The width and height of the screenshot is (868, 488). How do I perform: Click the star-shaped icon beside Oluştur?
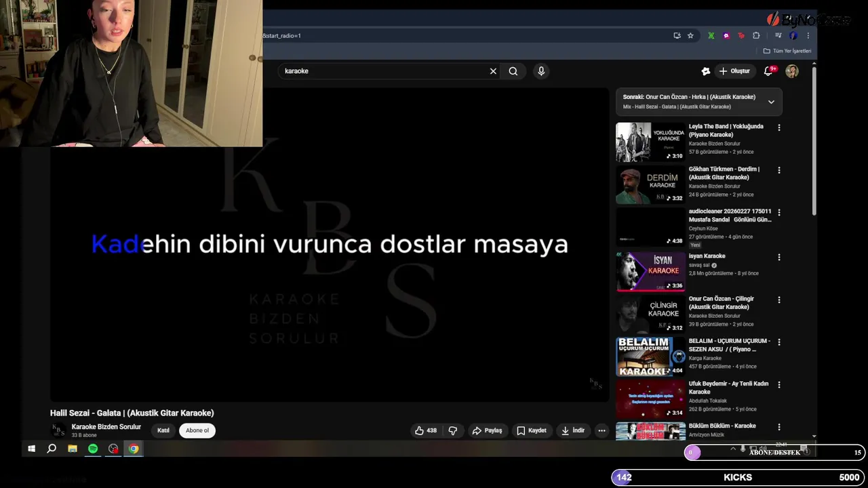coord(706,71)
